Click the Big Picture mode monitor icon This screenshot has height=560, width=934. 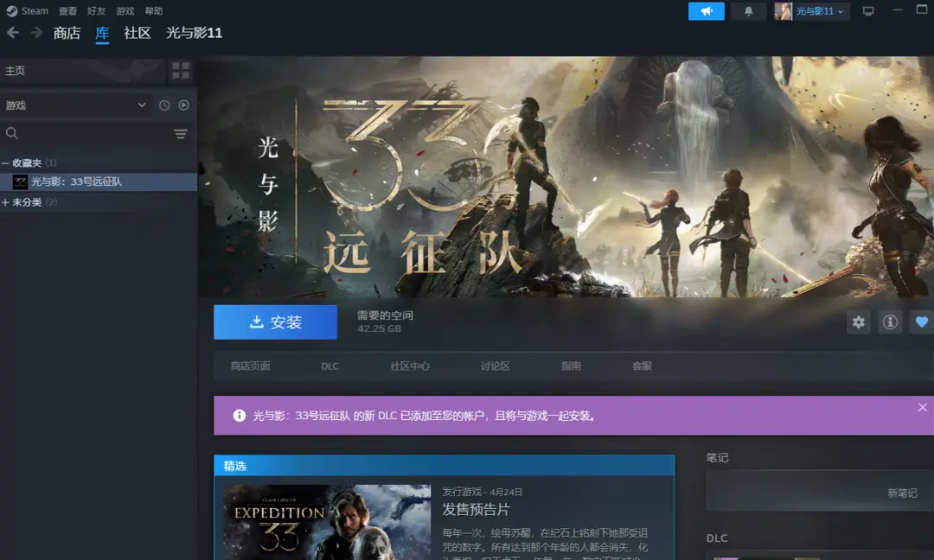(x=868, y=10)
